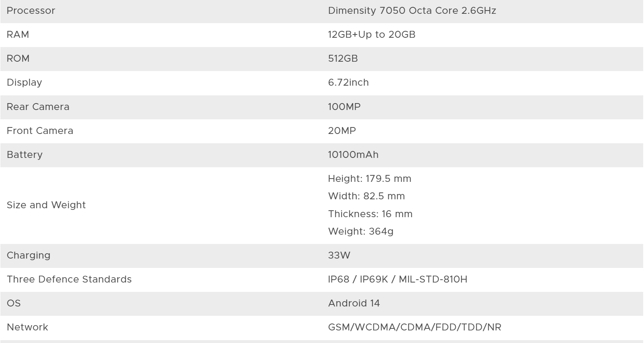Image resolution: width=644 pixels, height=343 pixels.
Task: Click the ROM 512GB value
Action: (x=343, y=58)
